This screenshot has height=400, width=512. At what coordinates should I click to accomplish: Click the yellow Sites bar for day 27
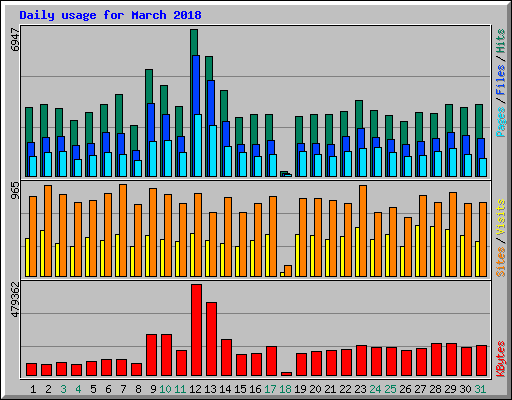417,251
